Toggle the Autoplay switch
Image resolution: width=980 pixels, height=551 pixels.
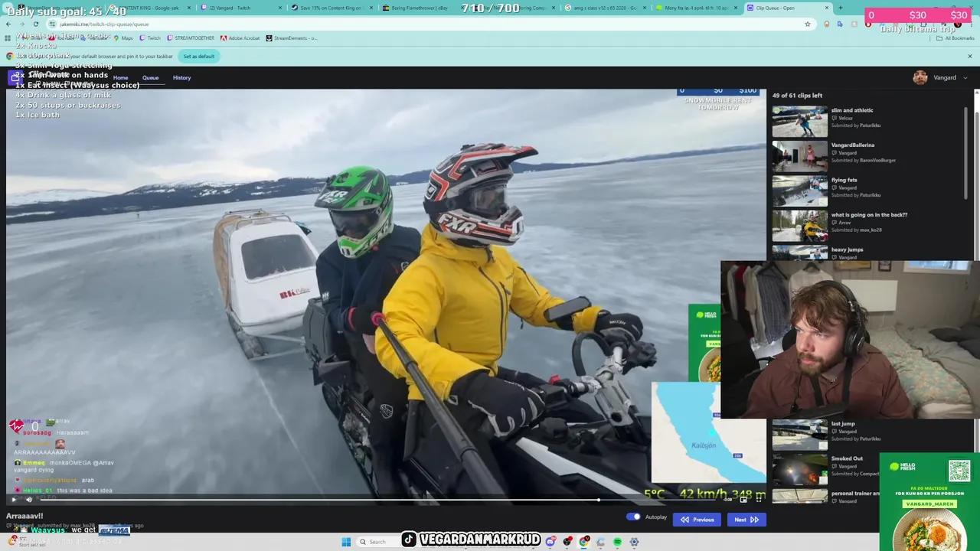(633, 517)
